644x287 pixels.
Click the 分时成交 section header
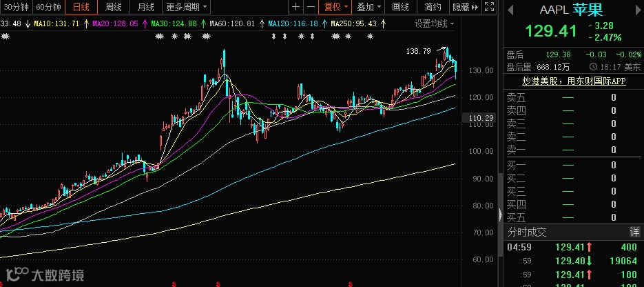click(528, 232)
